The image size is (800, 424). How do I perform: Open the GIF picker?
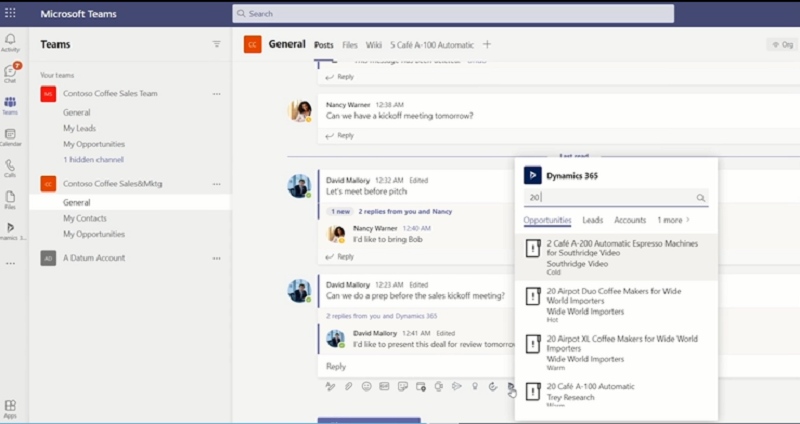coord(384,386)
